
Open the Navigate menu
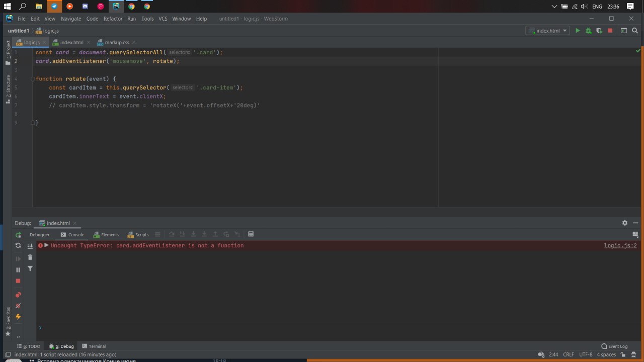point(71,19)
